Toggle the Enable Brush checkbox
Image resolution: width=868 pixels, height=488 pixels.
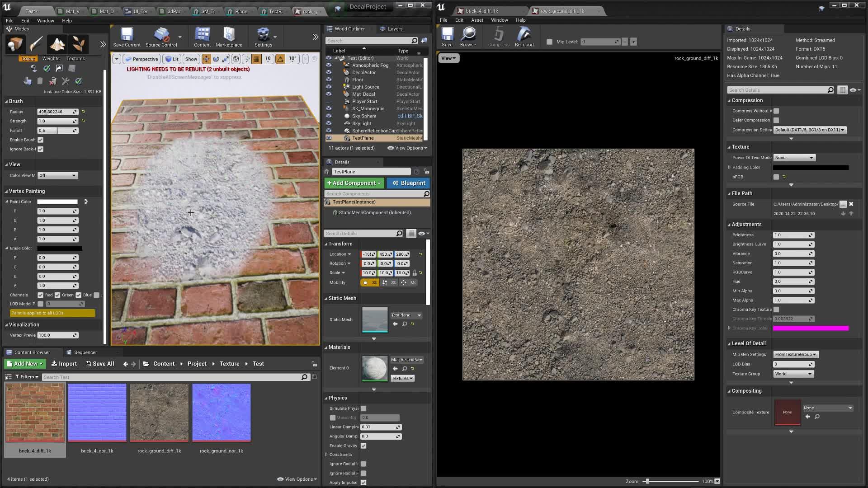pos(40,140)
